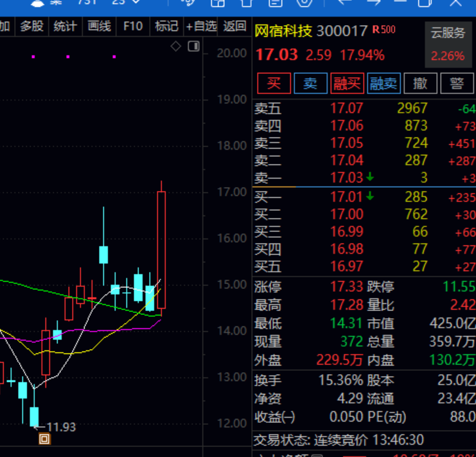Click the 11.93 low price label on chart
476x457 pixels.
coord(61,427)
